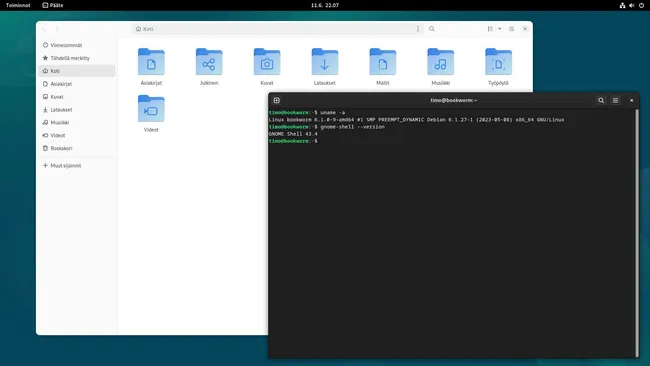The height and width of the screenshot is (366, 650).
Task: Select Koti in the Files sidebar
Action: (77, 71)
